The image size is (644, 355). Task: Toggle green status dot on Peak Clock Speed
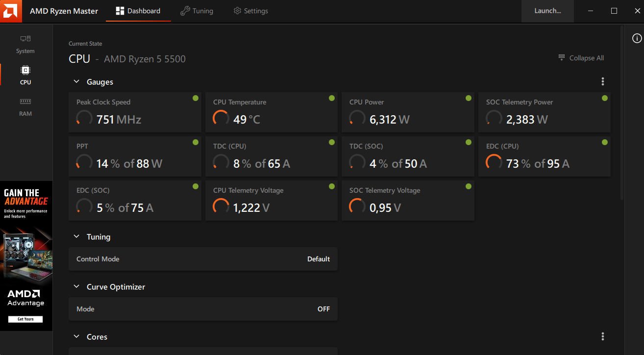click(x=196, y=98)
